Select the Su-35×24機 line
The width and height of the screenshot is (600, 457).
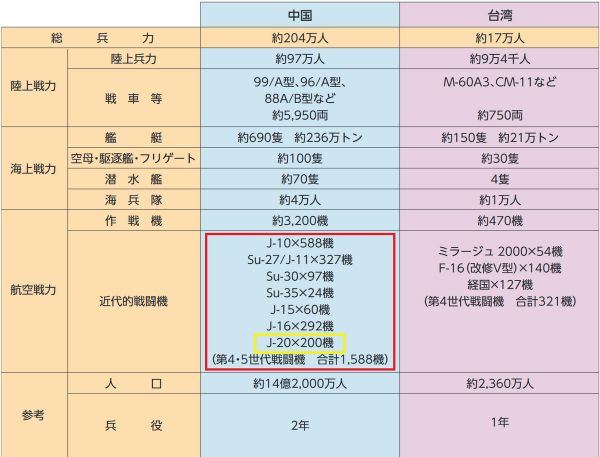pyautogui.click(x=299, y=292)
